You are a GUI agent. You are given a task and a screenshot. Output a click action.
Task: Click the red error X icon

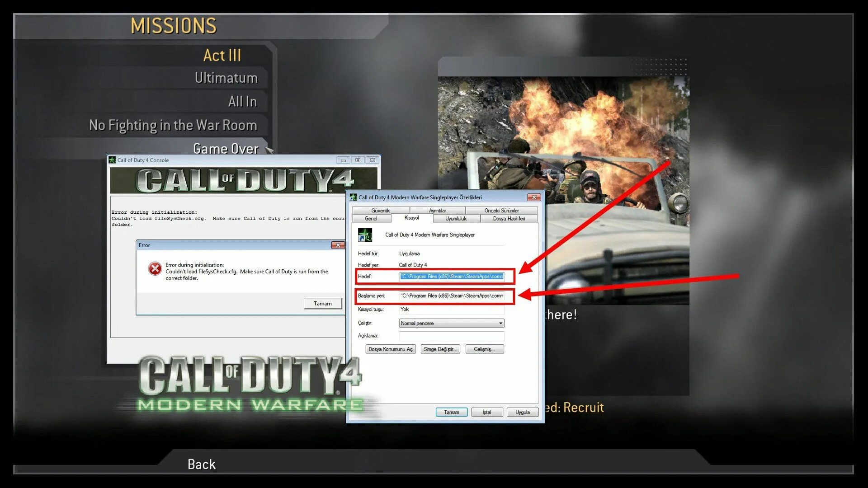point(155,269)
